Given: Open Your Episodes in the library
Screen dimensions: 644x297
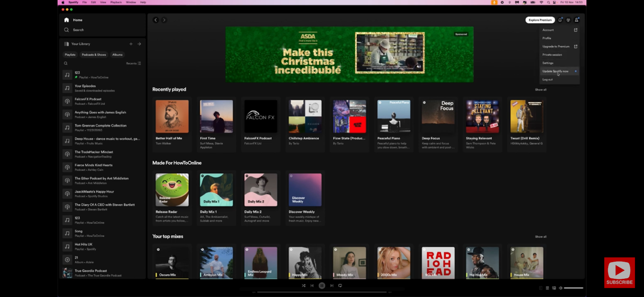Looking at the screenshot, I should (x=102, y=88).
